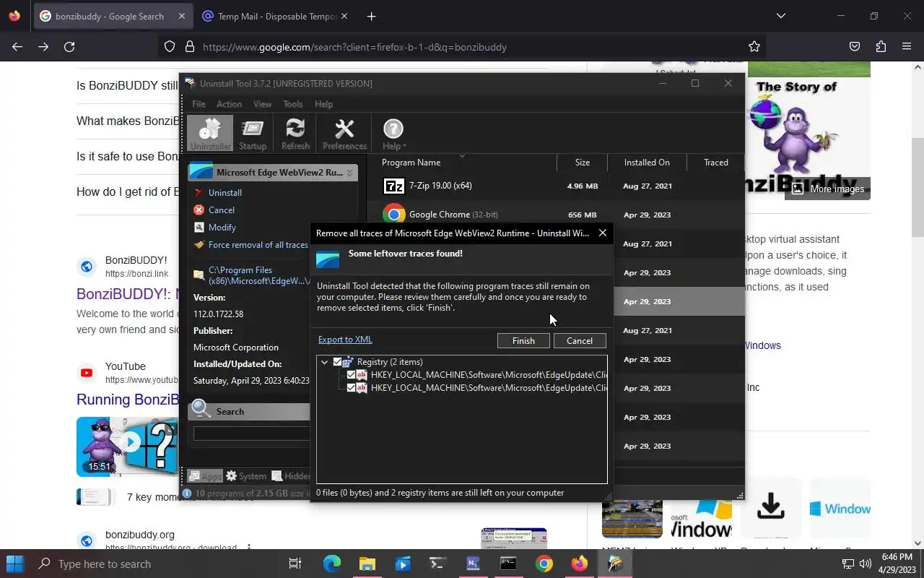This screenshot has height=578, width=924.
Task: Sort by the Program Name column header
Action: click(411, 163)
